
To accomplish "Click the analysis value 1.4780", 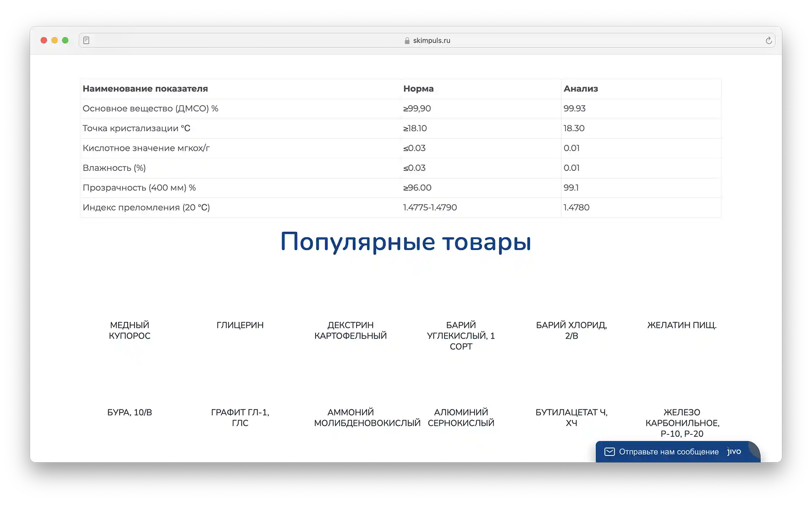I will click(x=576, y=207).
